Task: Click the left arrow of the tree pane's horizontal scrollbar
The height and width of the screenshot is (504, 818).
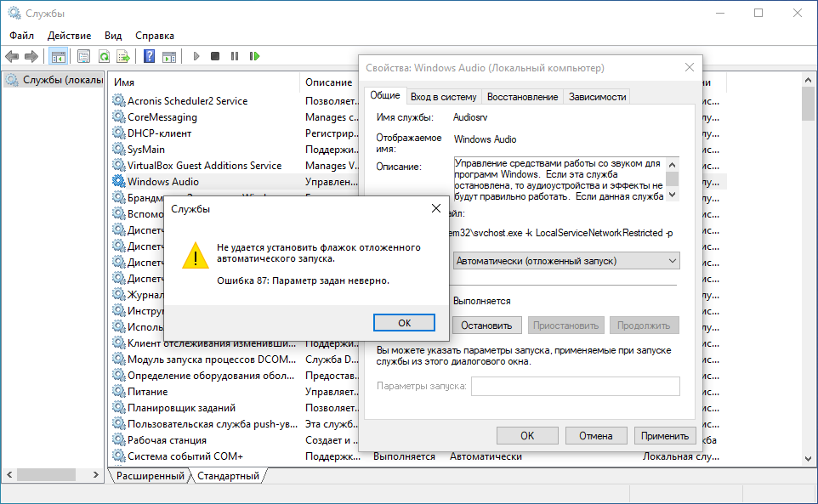Action: click(x=9, y=475)
